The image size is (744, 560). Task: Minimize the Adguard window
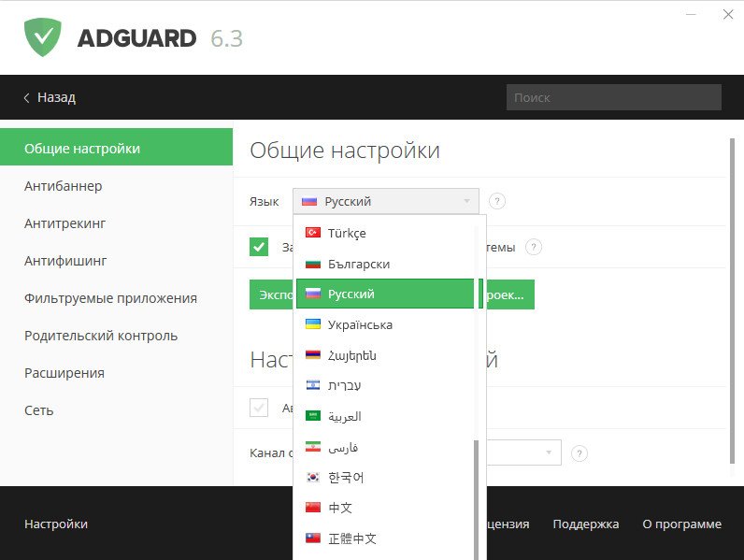[691, 15]
